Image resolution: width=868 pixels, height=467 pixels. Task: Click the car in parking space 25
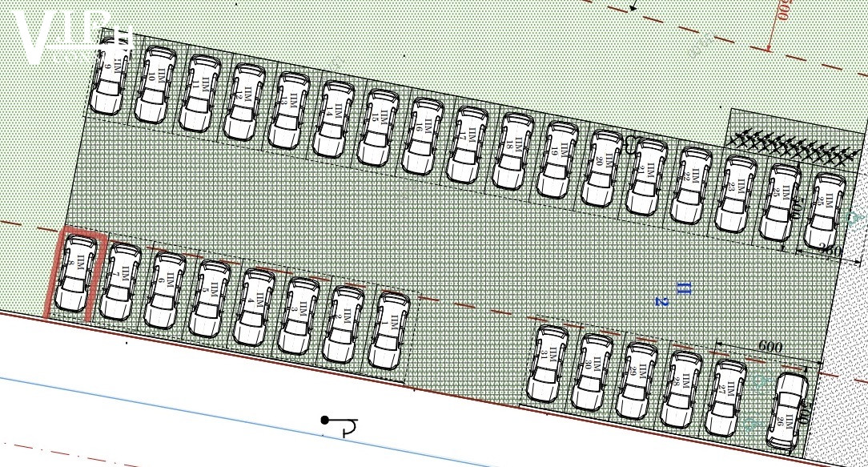[779, 202]
